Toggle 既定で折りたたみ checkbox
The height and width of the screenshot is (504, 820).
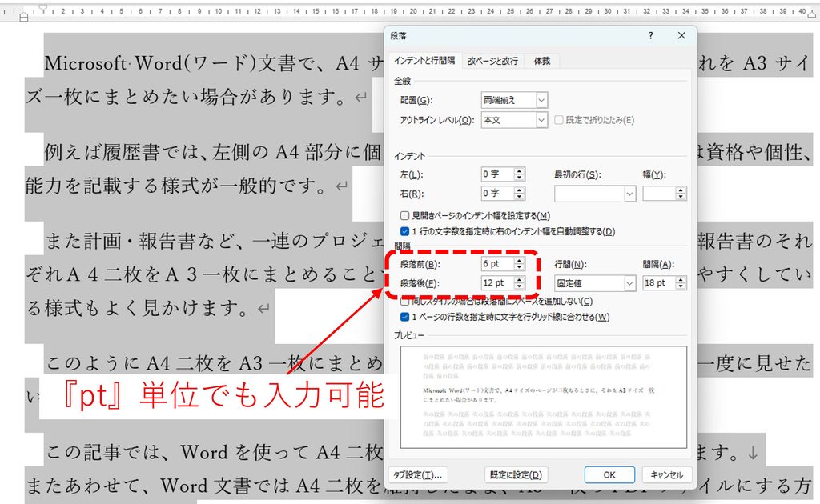(558, 120)
